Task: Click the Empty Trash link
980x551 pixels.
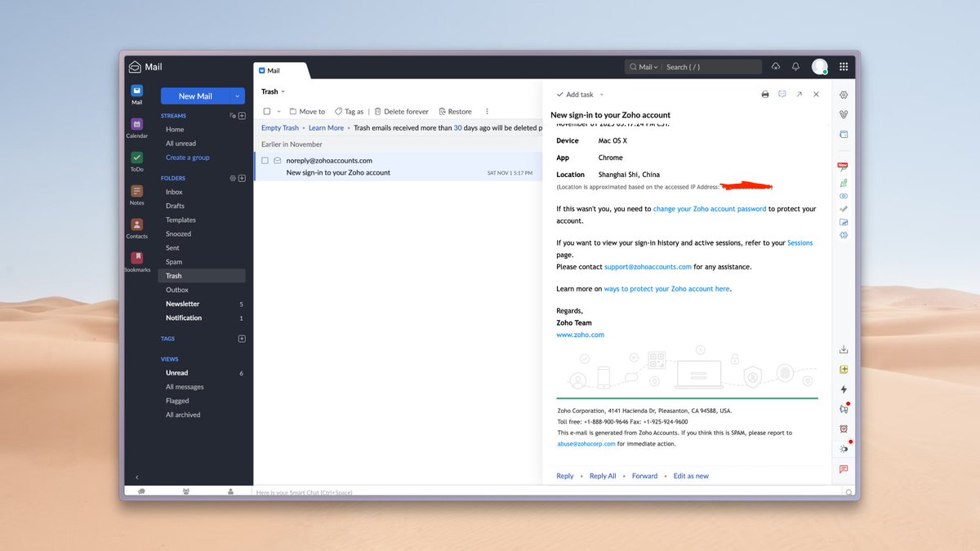Action: point(280,128)
